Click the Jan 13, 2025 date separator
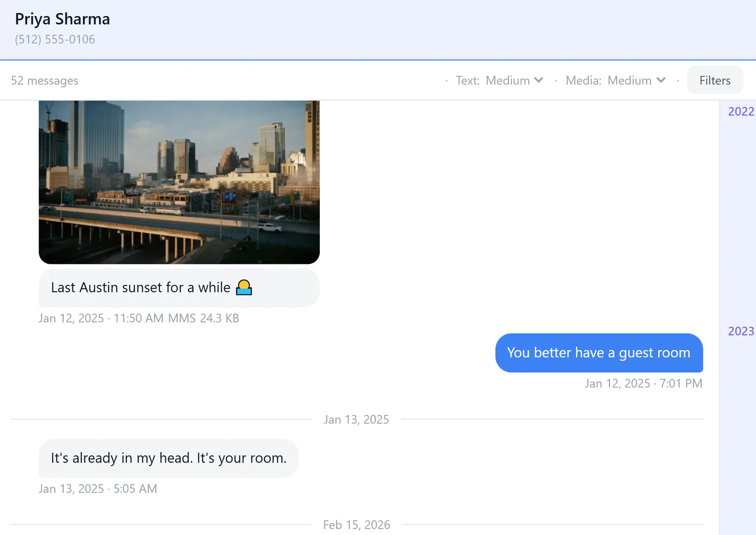 click(356, 419)
